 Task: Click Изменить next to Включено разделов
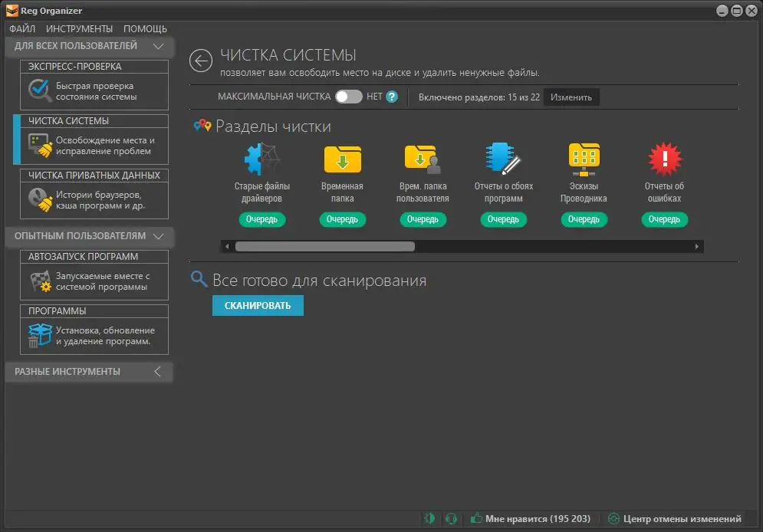[x=571, y=97]
